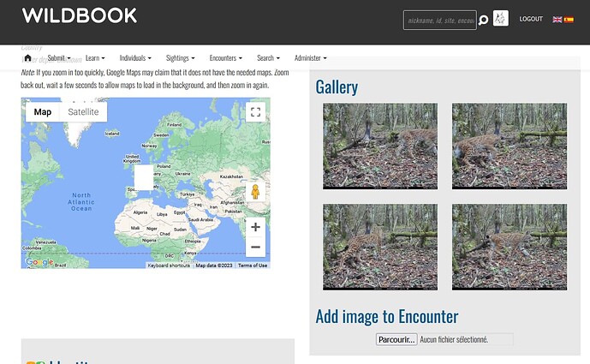This screenshot has width=590, height=364.
Task: Open the top-right lynx gallery photo
Action: (x=510, y=146)
